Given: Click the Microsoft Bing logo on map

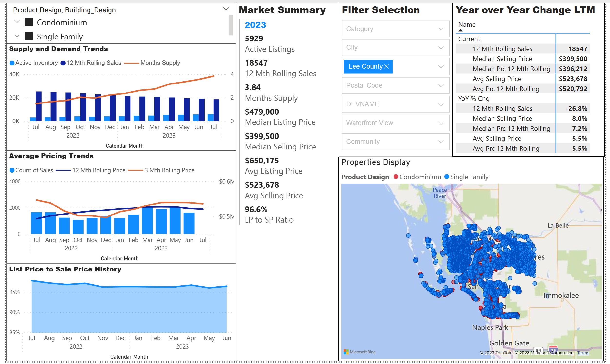Looking at the screenshot, I should coord(360,352).
